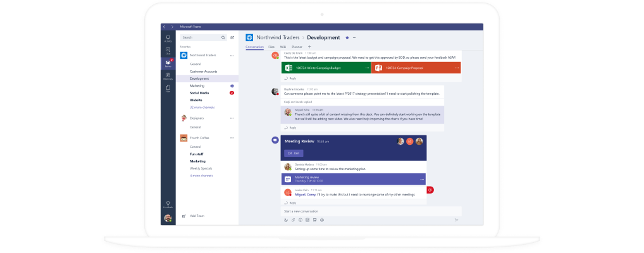
Task: Open options menu on Marketing review card
Action: [x=422, y=180]
